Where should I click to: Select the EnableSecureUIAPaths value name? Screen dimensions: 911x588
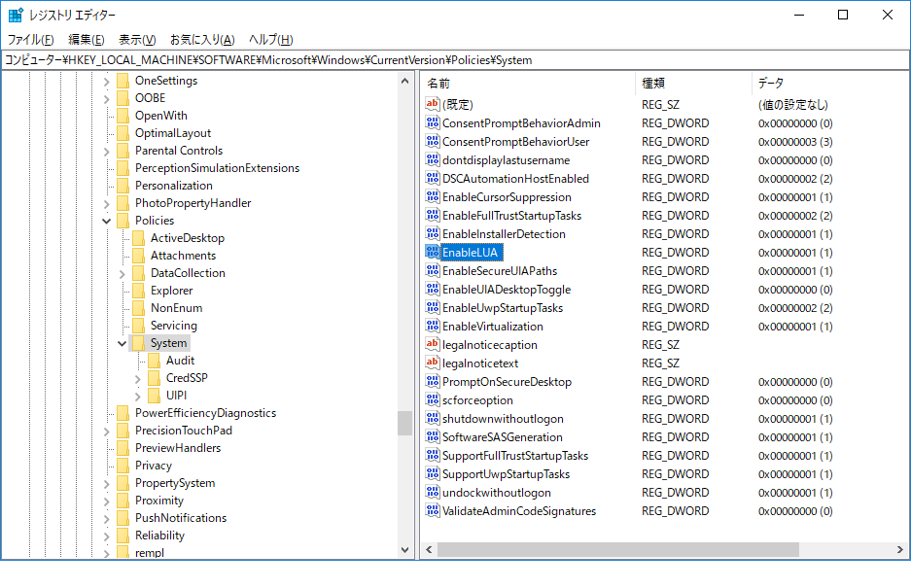click(500, 270)
